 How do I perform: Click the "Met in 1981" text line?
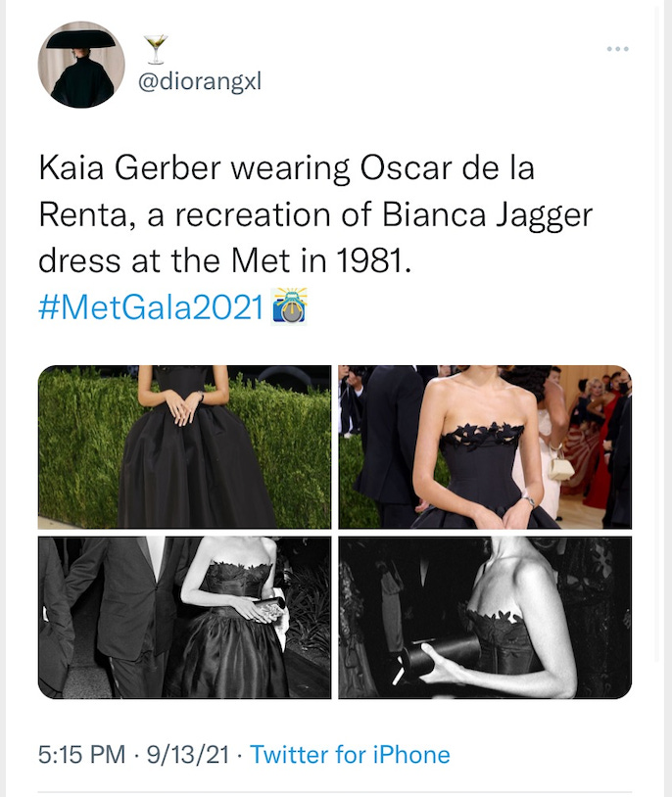coord(321,260)
